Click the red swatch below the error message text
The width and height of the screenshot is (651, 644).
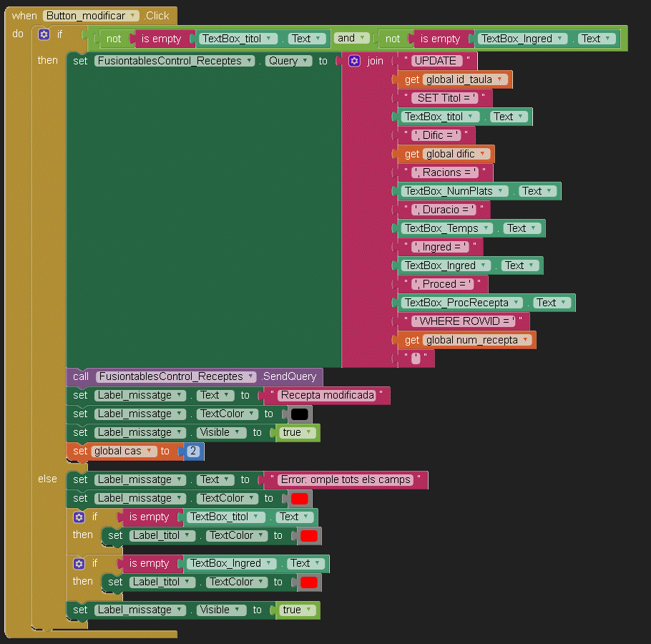pos(299,499)
